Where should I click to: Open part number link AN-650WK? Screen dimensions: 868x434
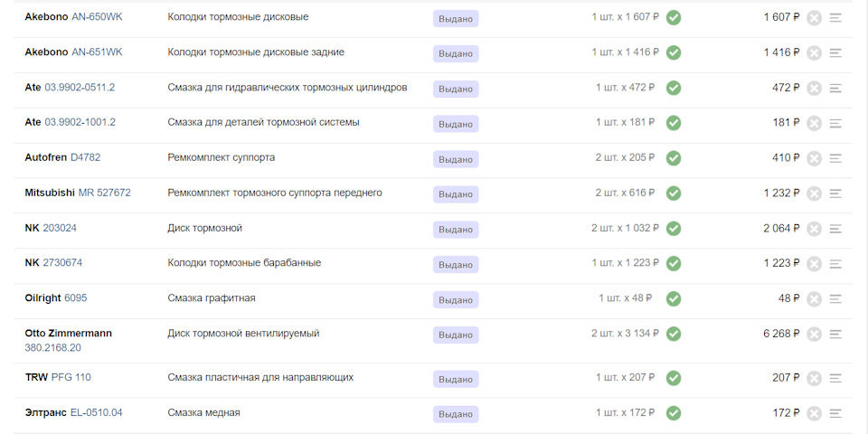(x=97, y=16)
